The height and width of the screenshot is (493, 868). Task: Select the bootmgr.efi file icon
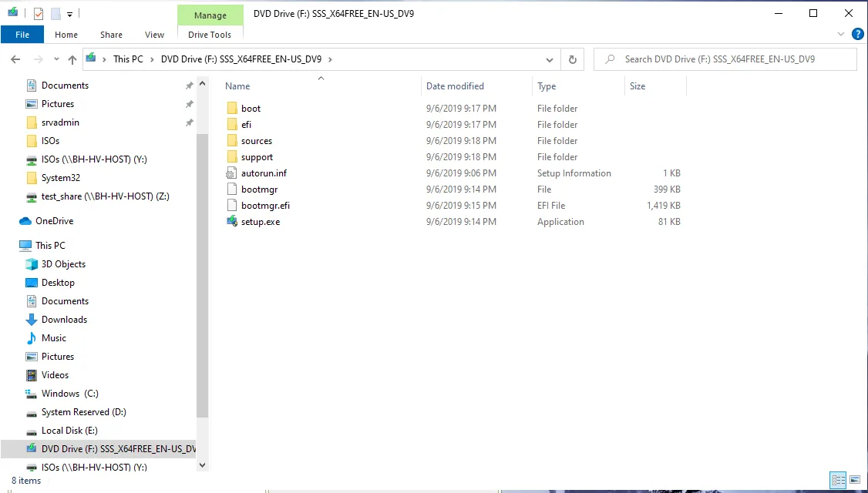(231, 205)
